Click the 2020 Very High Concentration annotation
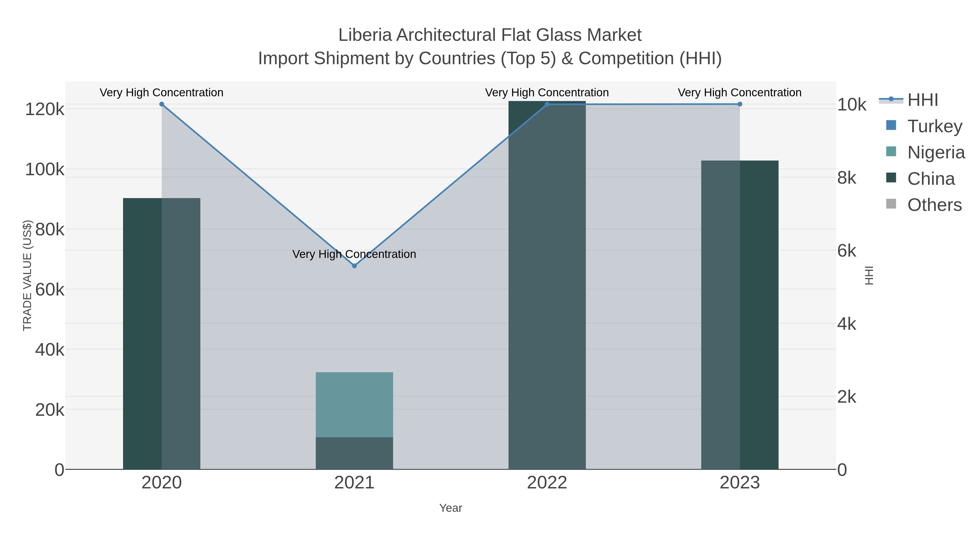 (x=162, y=93)
